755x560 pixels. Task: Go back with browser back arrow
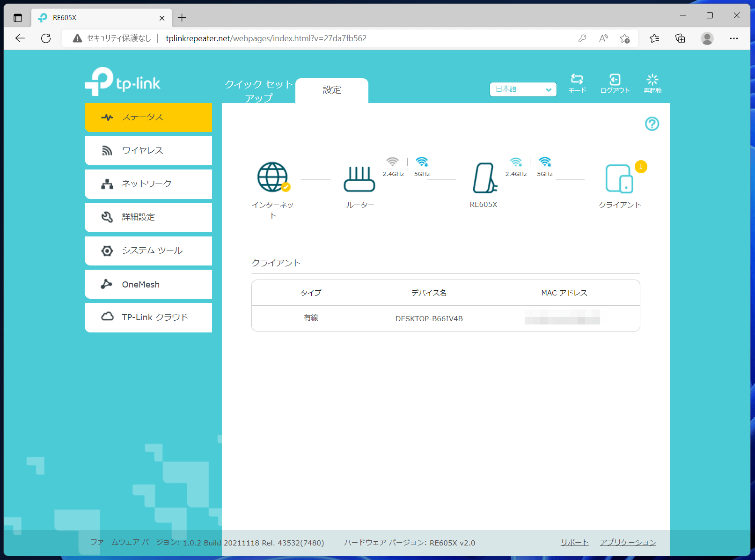20,38
